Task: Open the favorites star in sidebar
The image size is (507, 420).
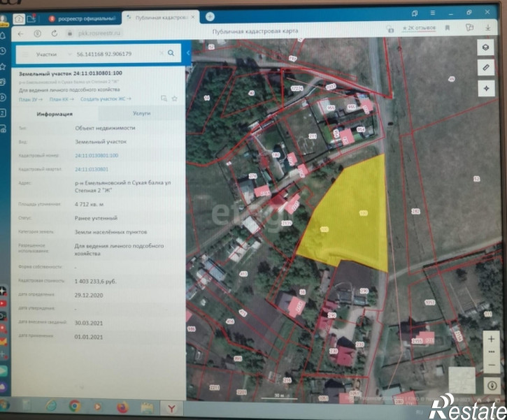Action: click(3, 66)
